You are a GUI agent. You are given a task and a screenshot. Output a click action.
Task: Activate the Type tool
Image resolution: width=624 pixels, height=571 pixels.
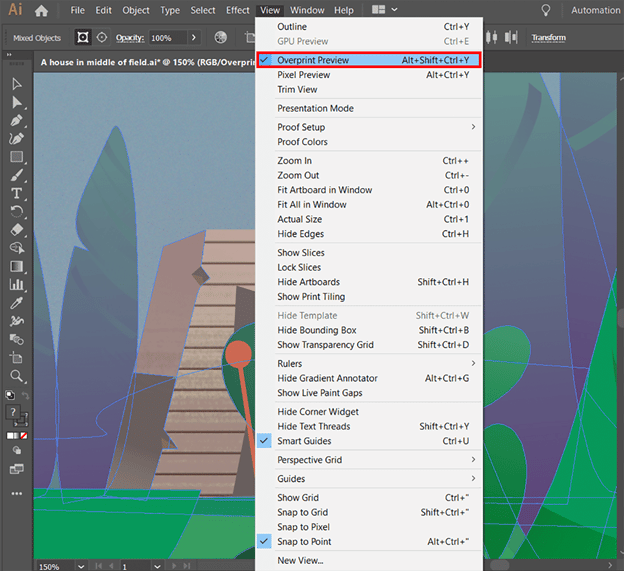click(x=17, y=193)
